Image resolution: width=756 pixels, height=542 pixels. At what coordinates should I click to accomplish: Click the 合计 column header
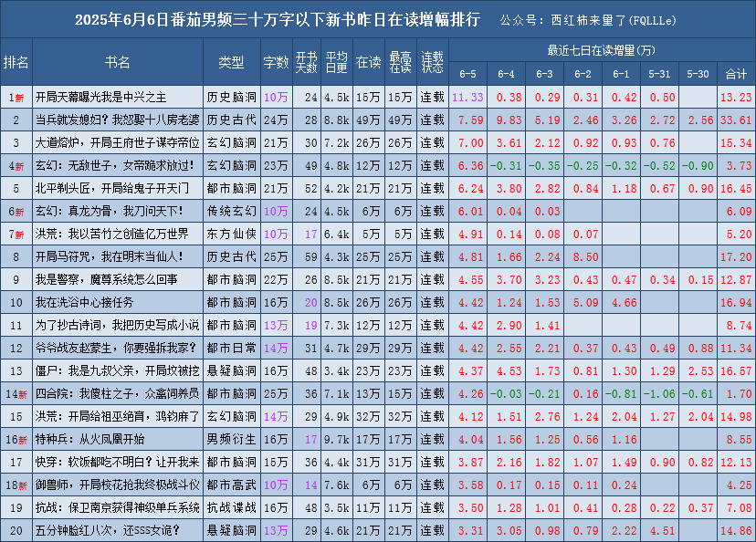click(x=736, y=74)
